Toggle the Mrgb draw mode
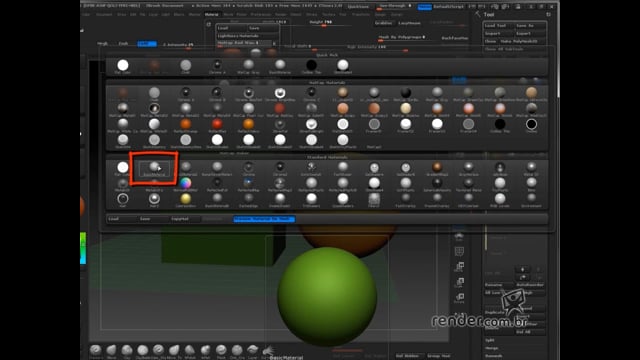The image size is (640, 360). tap(102, 43)
